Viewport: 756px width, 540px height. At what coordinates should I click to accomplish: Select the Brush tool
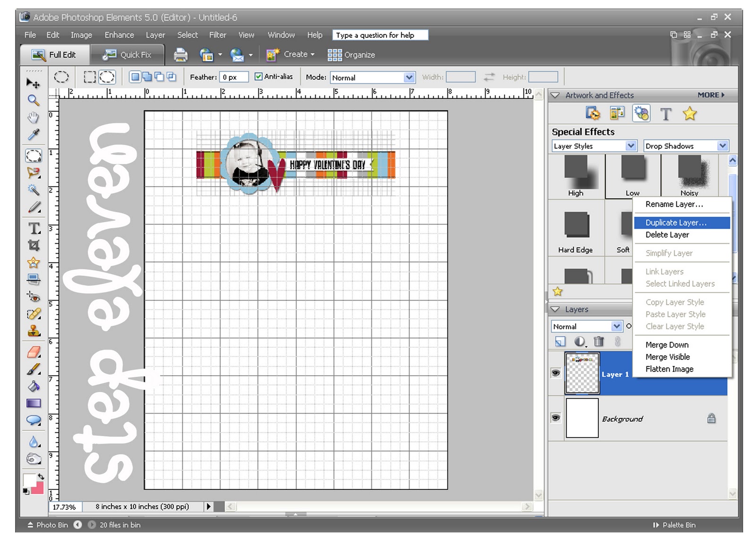coord(34,369)
